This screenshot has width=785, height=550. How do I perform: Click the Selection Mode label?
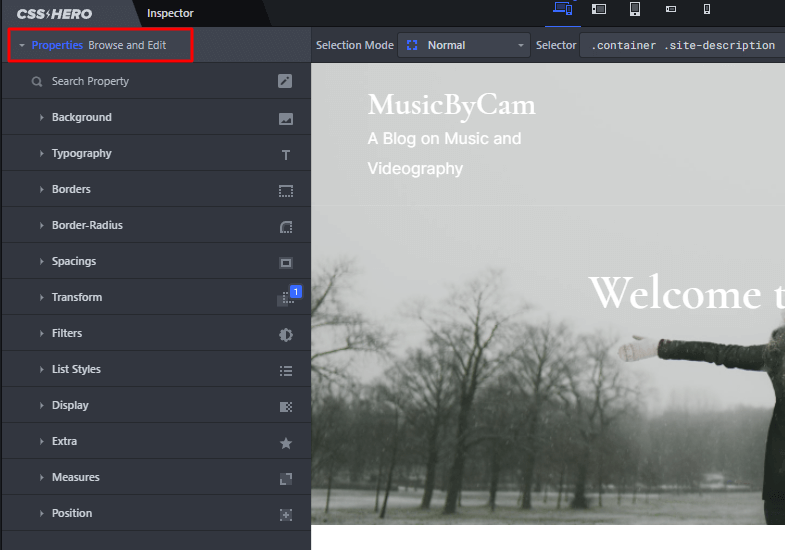[x=354, y=45]
